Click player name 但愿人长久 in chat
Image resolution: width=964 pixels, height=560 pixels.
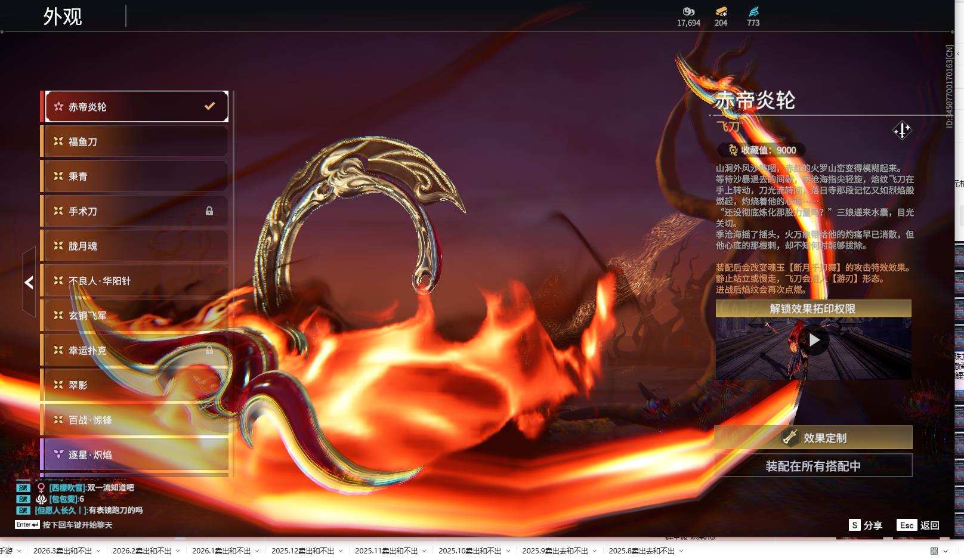tap(61, 511)
